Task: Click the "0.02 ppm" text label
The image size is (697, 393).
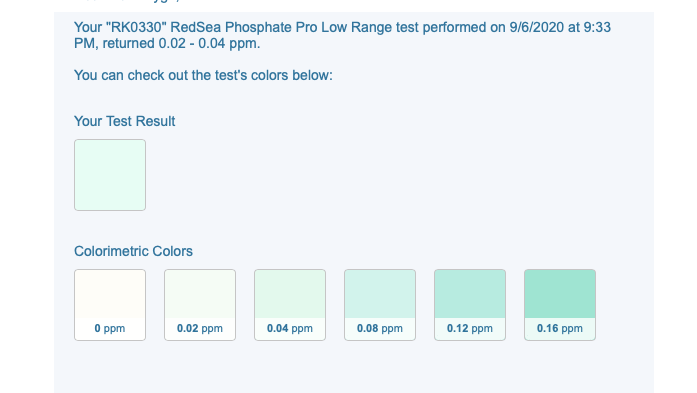Action: pyautogui.click(x=200, y=329)
